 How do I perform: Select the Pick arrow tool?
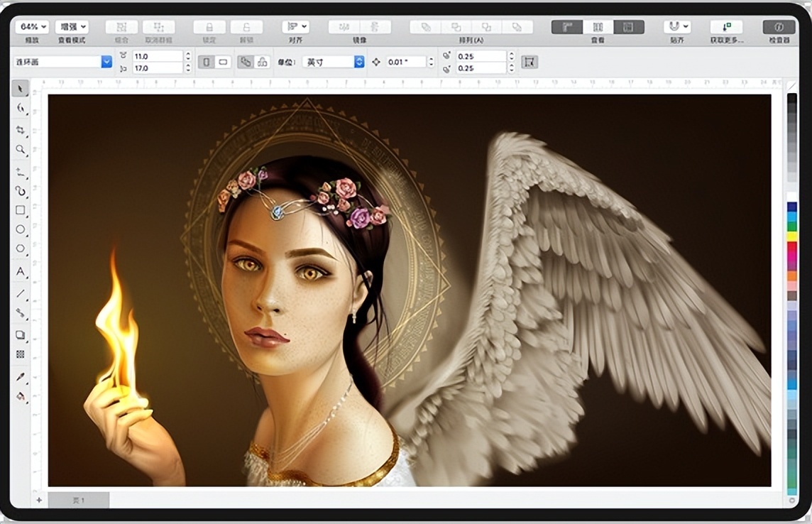pyautogui.click(x=21, y=89)
